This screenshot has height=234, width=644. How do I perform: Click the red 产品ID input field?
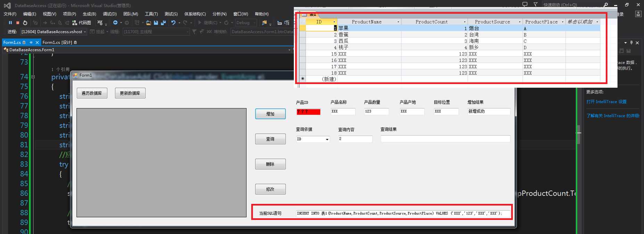(308, 112)
